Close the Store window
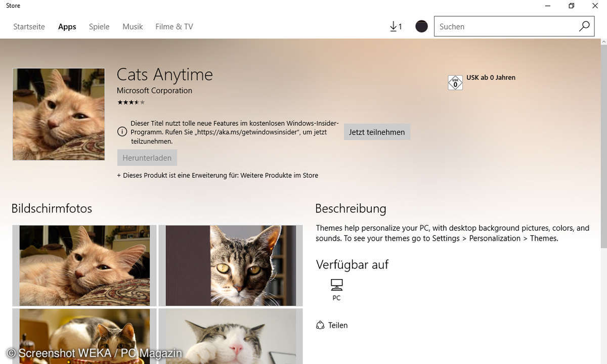 point(595,6)
